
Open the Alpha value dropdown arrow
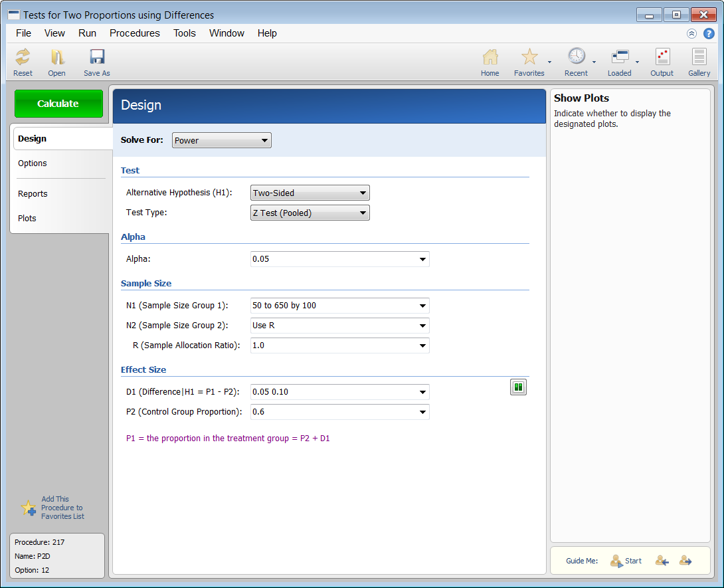422,259
